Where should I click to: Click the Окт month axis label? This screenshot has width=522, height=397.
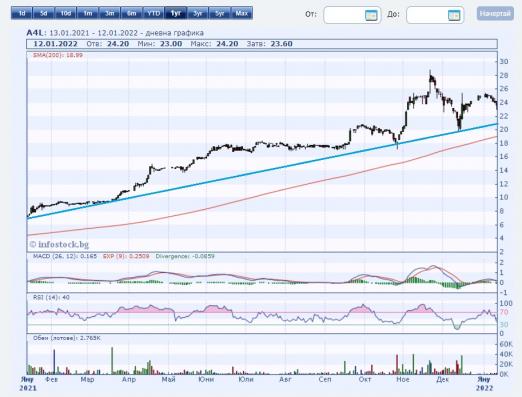[365, 379]
